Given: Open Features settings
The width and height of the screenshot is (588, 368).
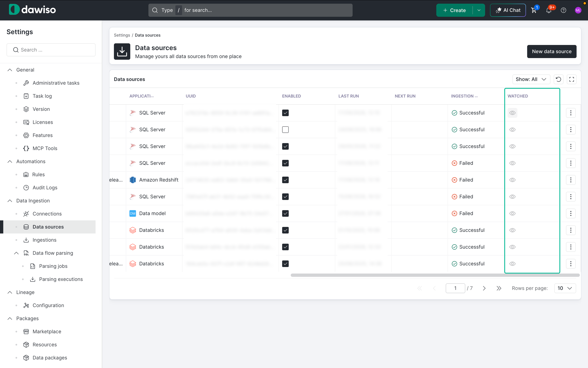Looking at the screenshot, I should (42, 135).
